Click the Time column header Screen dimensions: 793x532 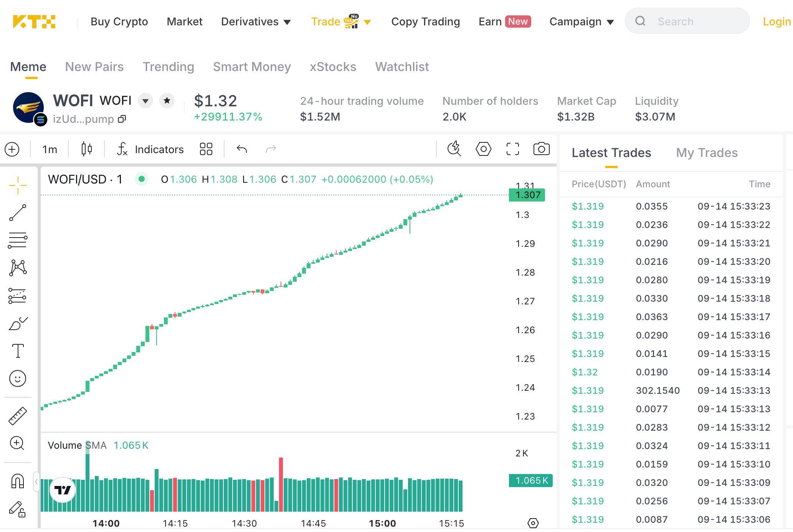[x=760, y=184]
